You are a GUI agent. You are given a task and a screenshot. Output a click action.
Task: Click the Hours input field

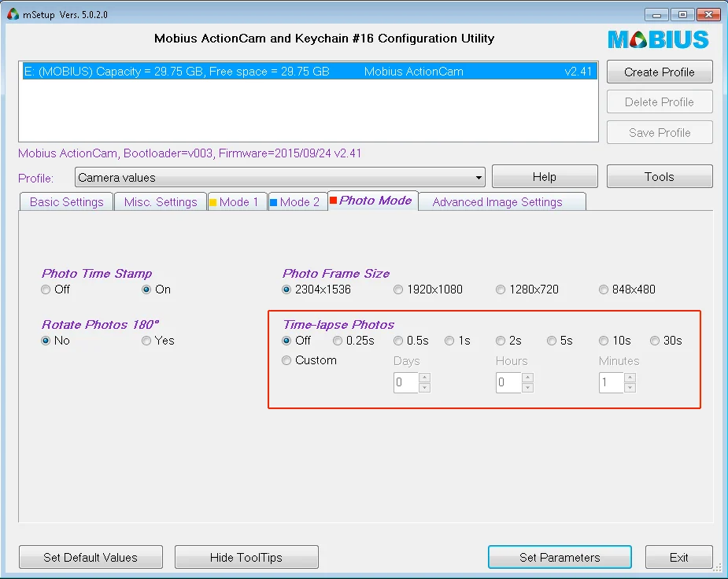pos(509,383)
